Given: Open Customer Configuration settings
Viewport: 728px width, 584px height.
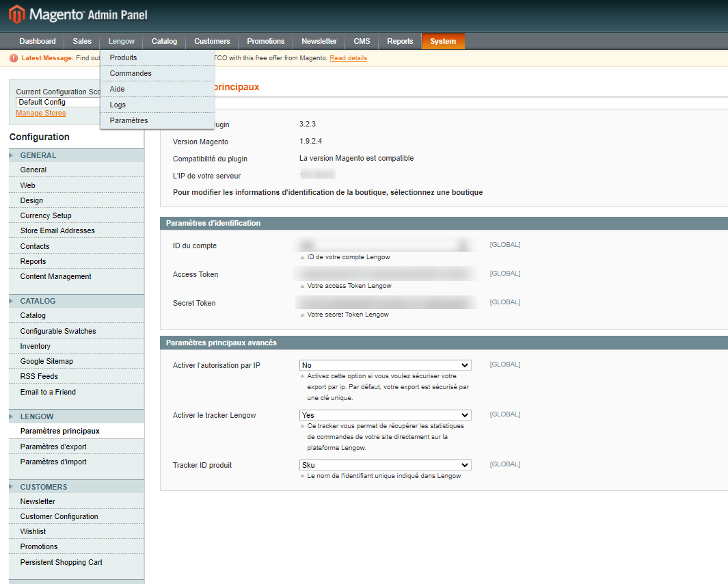Looking at the screenshot, I should click(x=77, y=516).
